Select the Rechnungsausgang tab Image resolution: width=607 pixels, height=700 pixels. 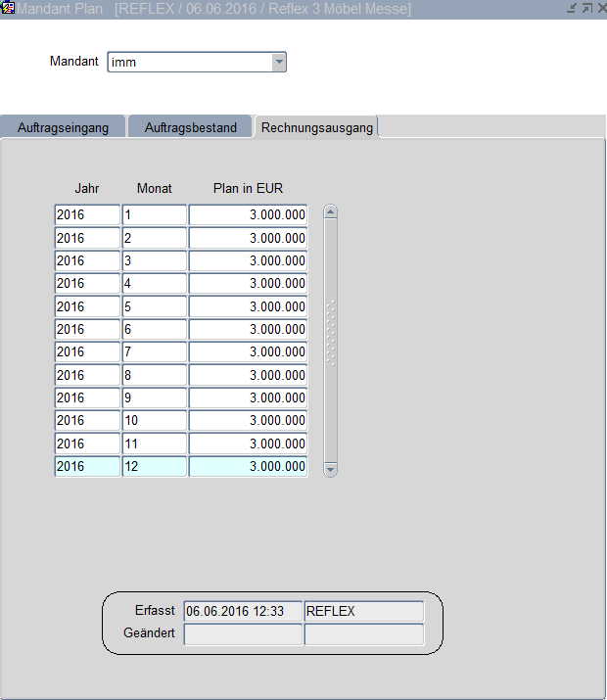coord(316,127)
